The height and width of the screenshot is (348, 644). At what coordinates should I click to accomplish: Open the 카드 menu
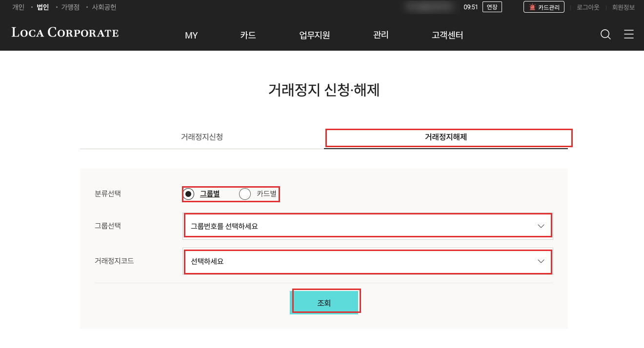248,35
